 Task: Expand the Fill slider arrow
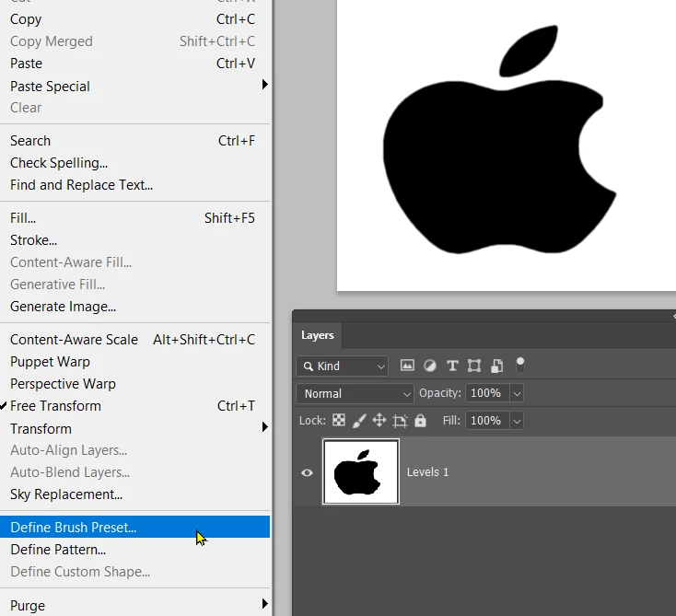click(517, 420)
